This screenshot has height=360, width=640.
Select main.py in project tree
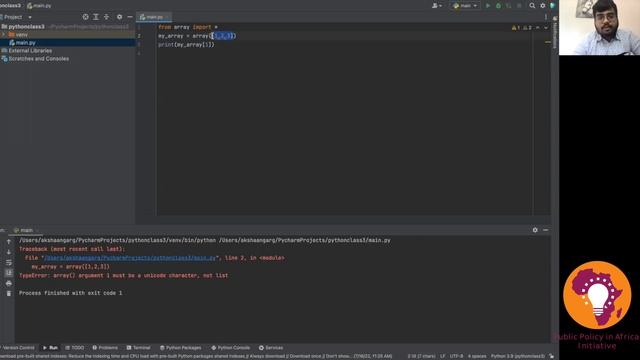point(25,42)
